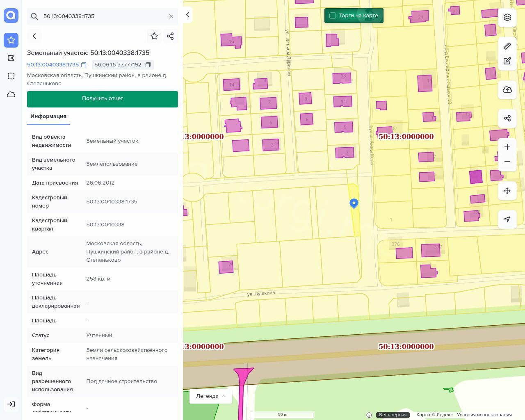The height and width of the screenshot is (420, 525).
Task: Click the cloud upload icon
Action: coord(507,90)
